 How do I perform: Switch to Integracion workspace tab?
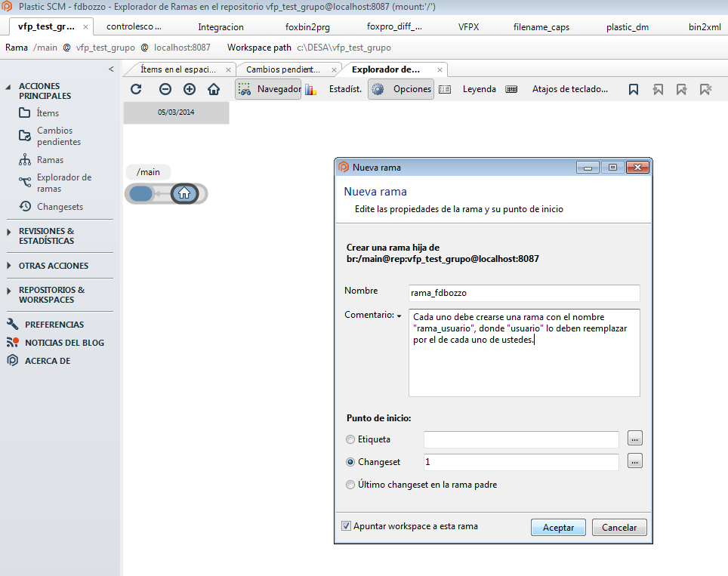221,27
